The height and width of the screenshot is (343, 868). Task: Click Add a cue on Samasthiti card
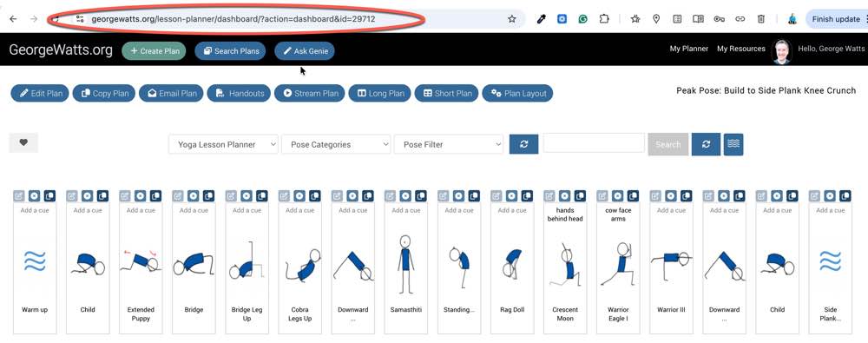click(x=405, y=210)
